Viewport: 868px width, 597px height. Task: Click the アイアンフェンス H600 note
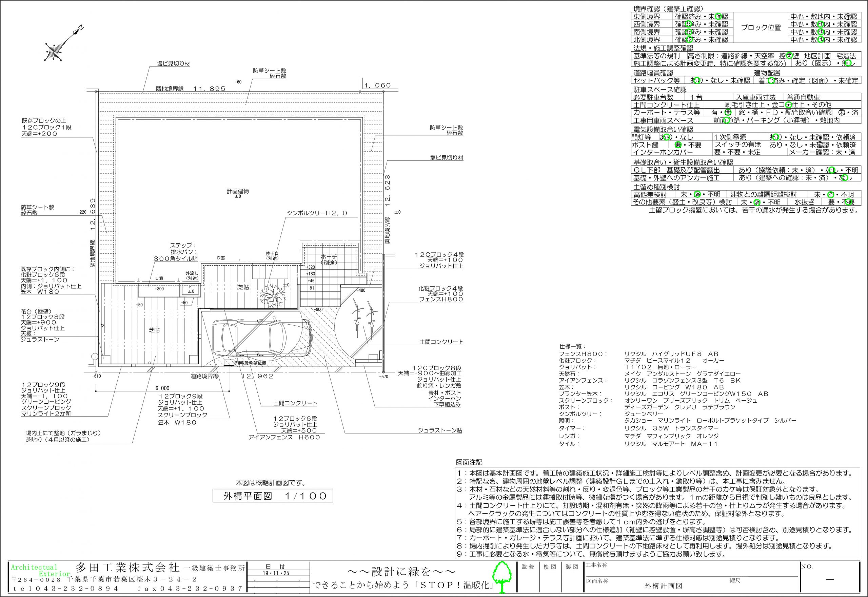(284, 437)
